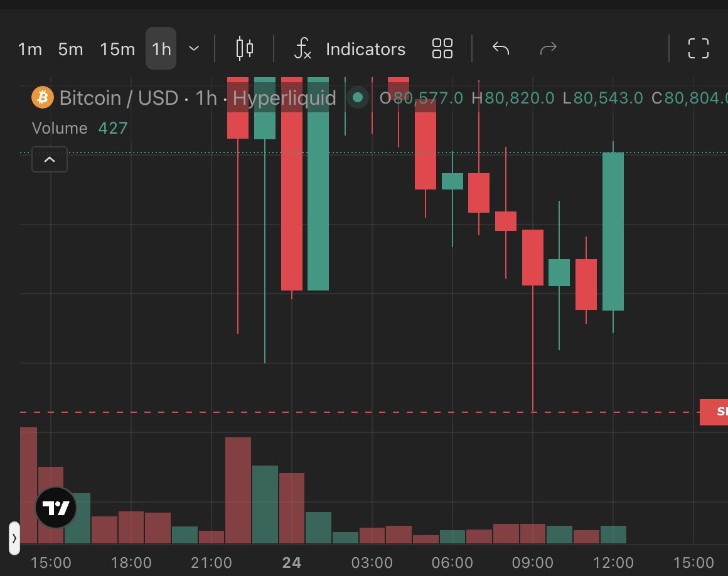The image size is (728, 576).
Task: Click the fx indicators icon
Action: pyautogui.click(x=302, y=48)
